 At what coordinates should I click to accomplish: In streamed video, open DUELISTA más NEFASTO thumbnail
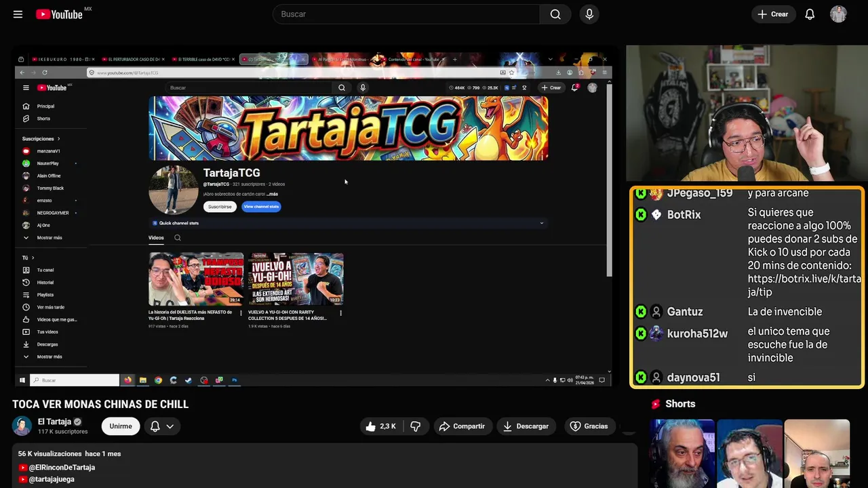(x=196, y=279)
